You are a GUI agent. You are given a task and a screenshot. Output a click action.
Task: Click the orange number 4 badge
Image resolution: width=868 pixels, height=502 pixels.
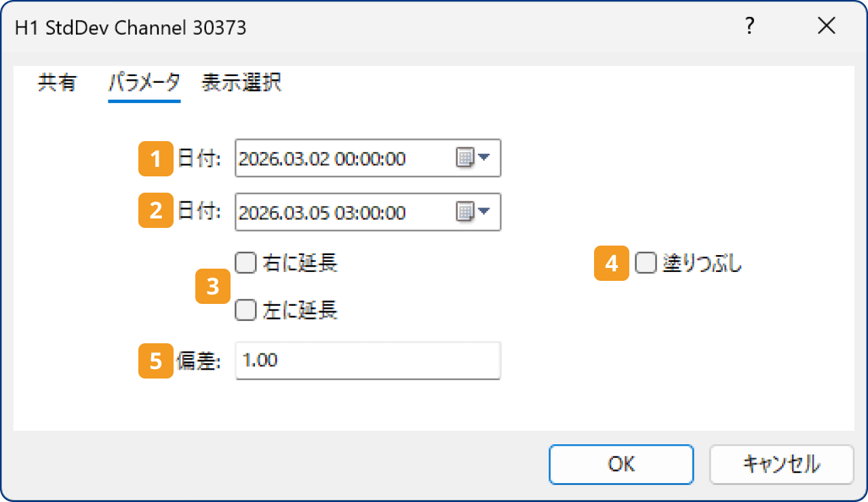612,264
